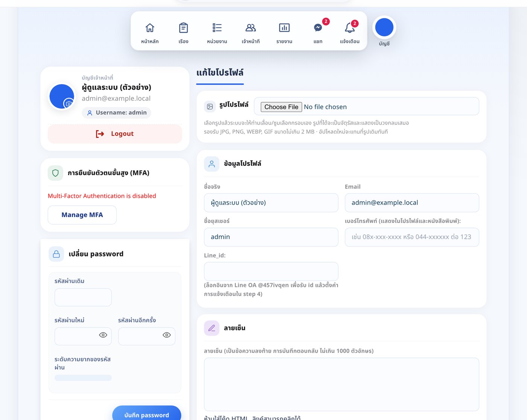Open the account avatar (บัญชี) in navbar

click(x=384, y=27)
